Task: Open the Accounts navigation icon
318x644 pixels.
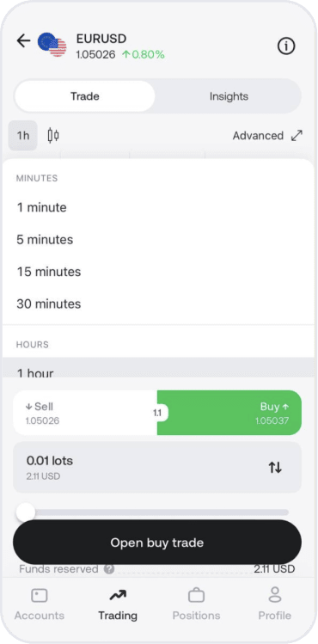Action: pyautogui.click(x=40, y=596)
